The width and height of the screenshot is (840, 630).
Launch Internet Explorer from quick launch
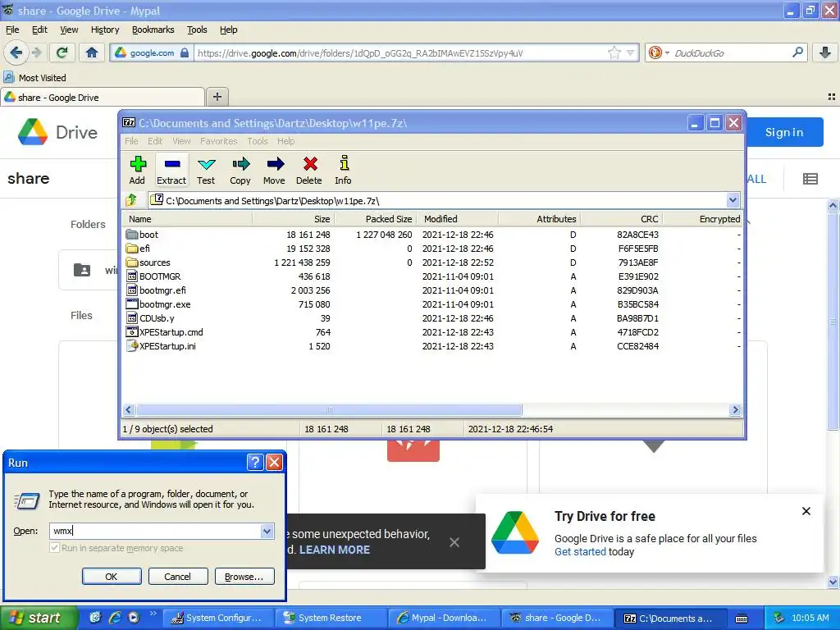pyautogui.click(x=115, y=617)
